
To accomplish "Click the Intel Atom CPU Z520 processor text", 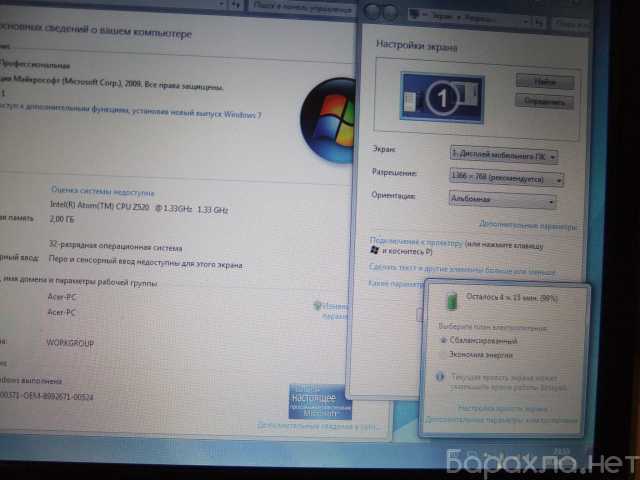I will coord(139,207).
